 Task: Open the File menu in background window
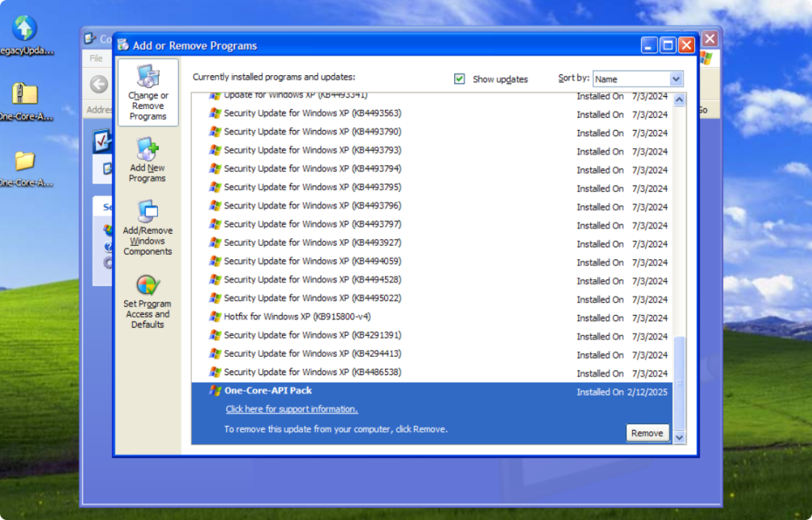[96, 59]
